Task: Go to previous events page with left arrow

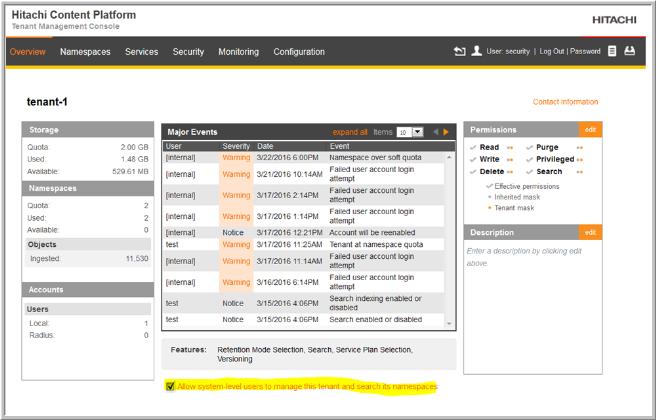Action: click(x=436, y=132)
